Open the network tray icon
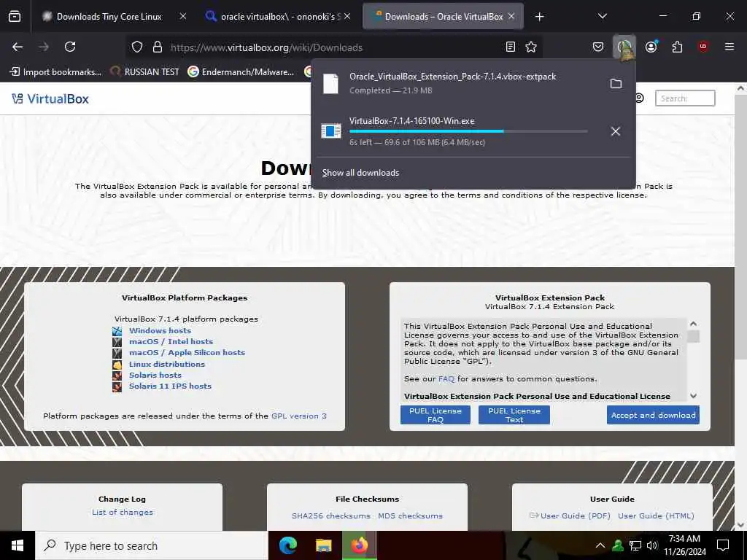The width and height of the screenshot is (747, 560). [x=635, y=545]
